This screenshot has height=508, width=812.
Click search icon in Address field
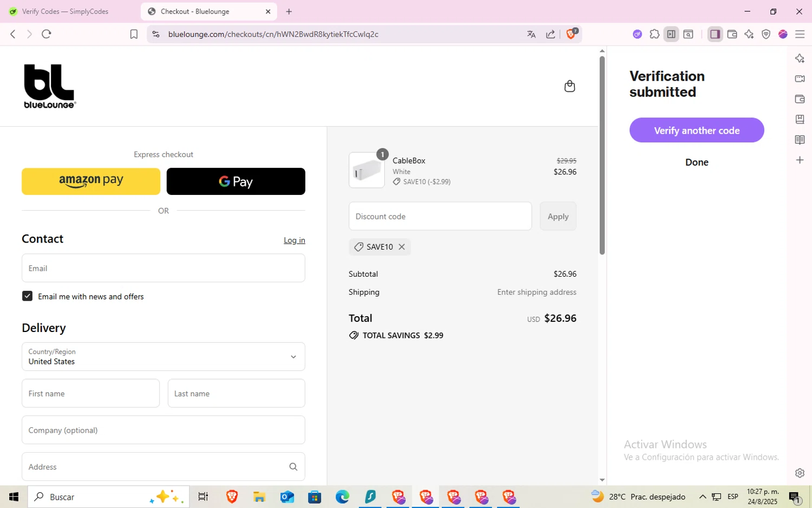click(x=293, y=467)
